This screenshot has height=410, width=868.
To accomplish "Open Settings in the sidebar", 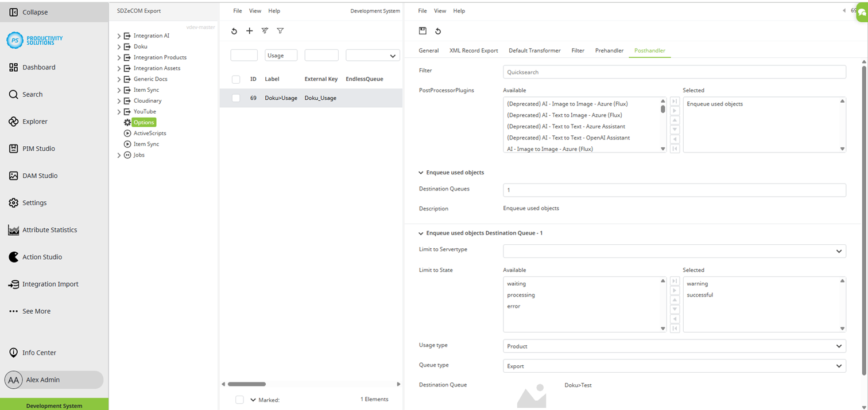I will pyautogui.click(x=28, y=202).
